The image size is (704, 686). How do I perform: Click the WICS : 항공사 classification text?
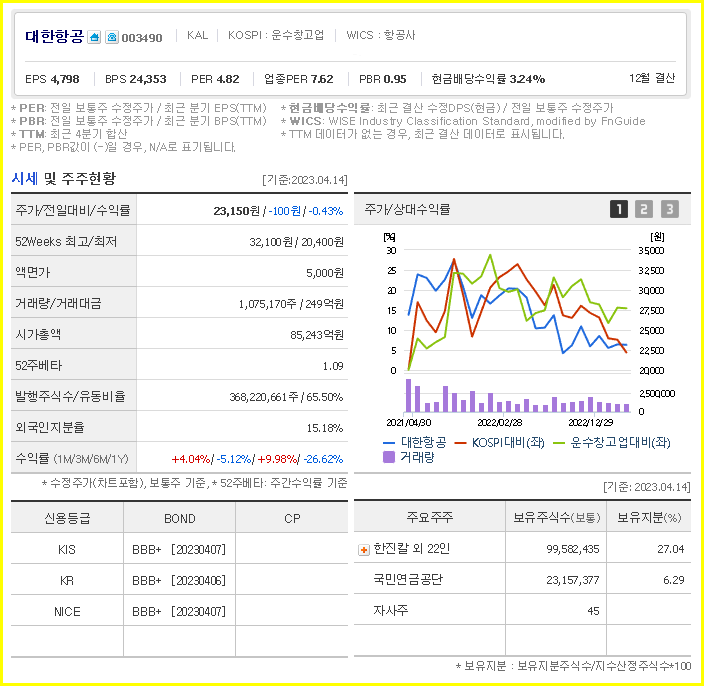381,35
